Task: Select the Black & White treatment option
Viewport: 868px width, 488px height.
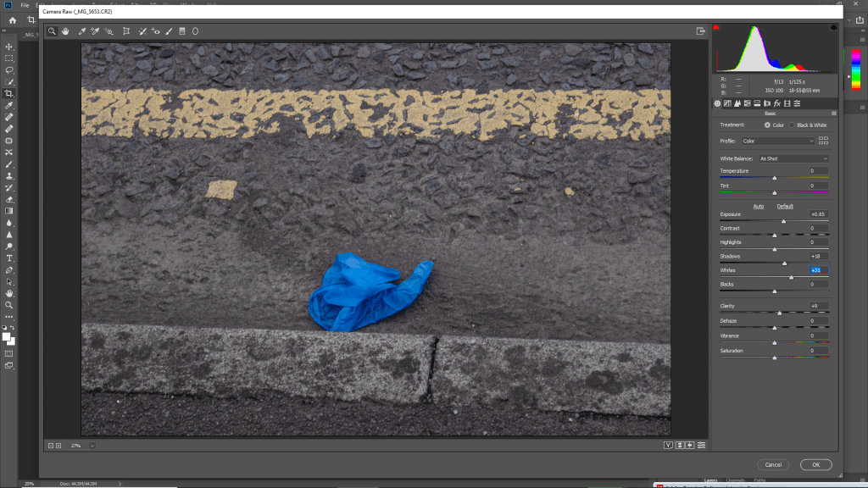Action: pos(793,125)
